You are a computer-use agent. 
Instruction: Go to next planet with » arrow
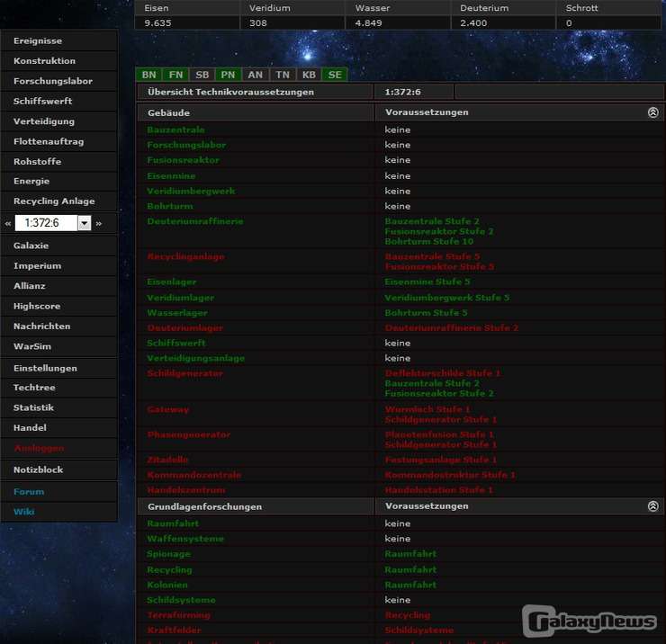(98, 223)
